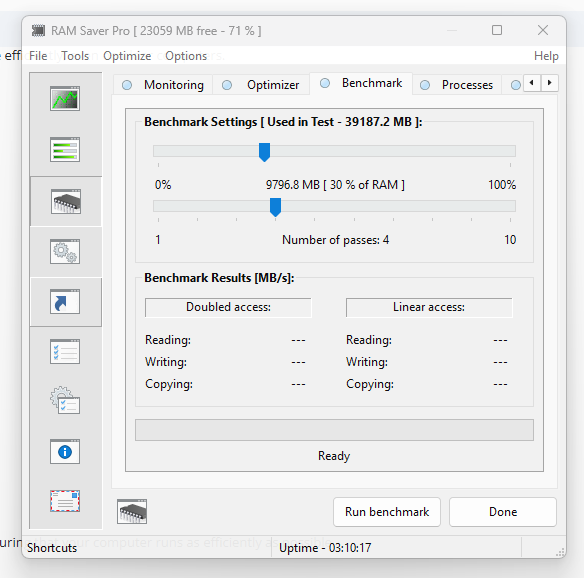The height and width of the screenshot is (578, 584).
Task: Click the empty benchmark progress bar
Action: pos(334,430)
